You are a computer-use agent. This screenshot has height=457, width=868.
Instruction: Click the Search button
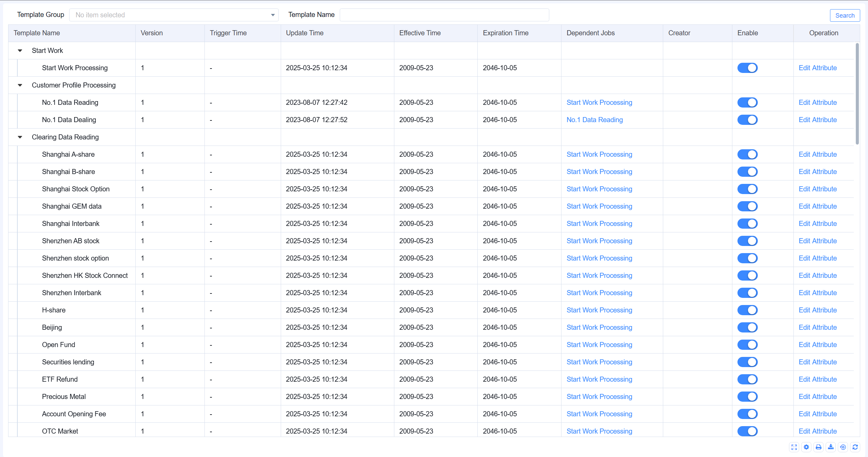click(845, 15)
